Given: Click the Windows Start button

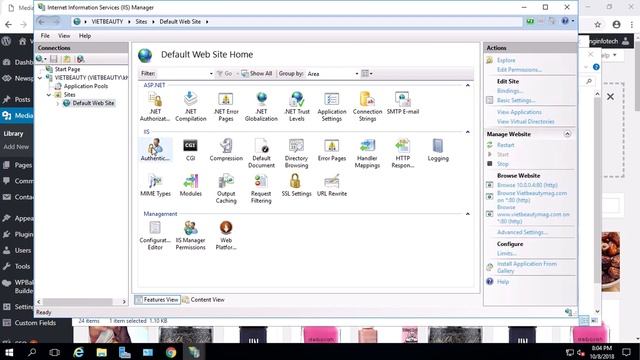Looking at the screenshot, I should (9, 352).
